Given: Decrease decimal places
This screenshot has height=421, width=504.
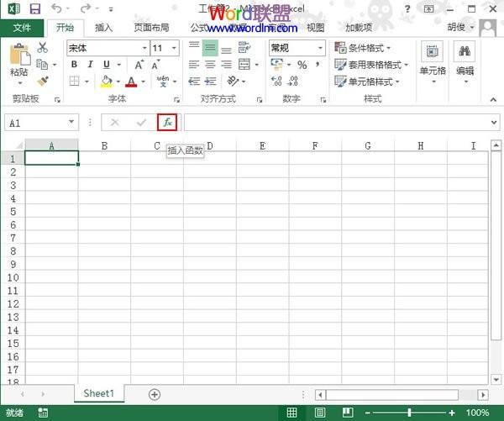Looking at the screenshot, I should point(293,81).
